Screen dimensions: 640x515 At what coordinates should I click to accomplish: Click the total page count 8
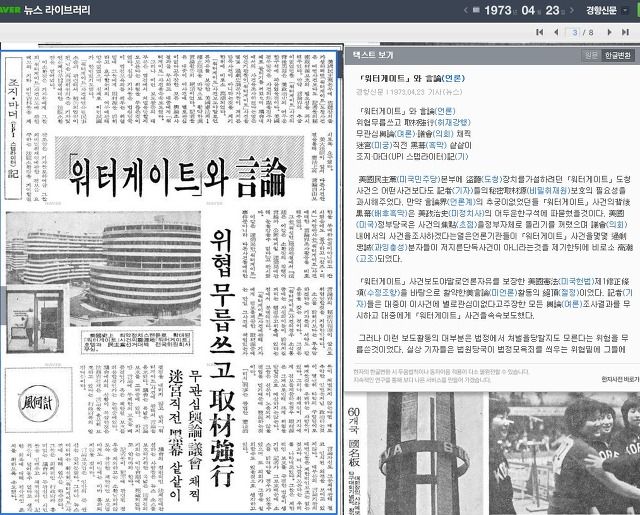click(x=590, y=32)
